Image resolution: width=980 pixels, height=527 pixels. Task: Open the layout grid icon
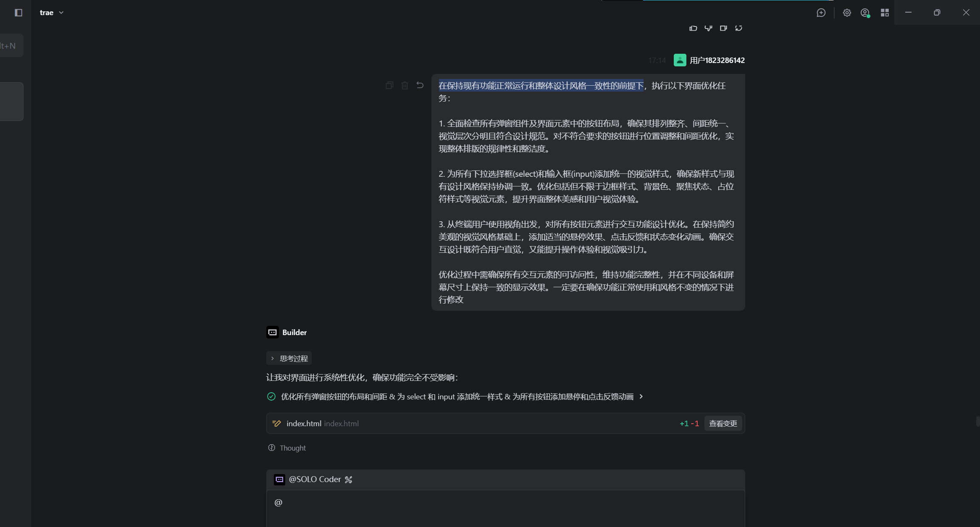coord(885,13)
